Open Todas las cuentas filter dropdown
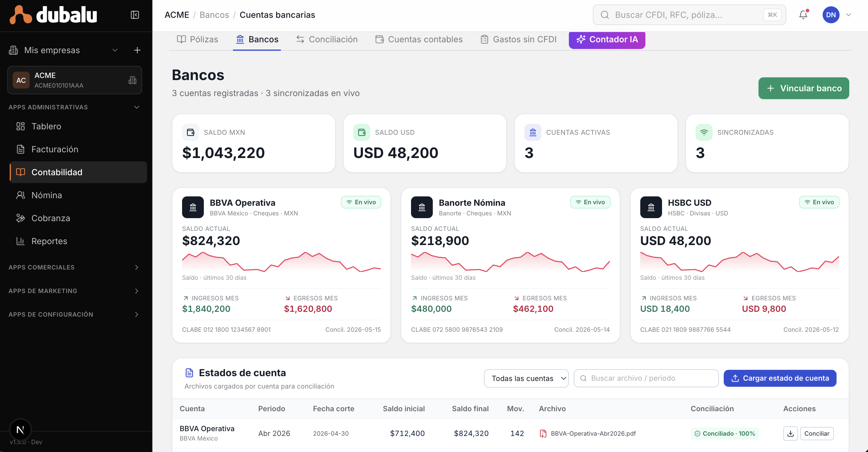 point(526,378)
